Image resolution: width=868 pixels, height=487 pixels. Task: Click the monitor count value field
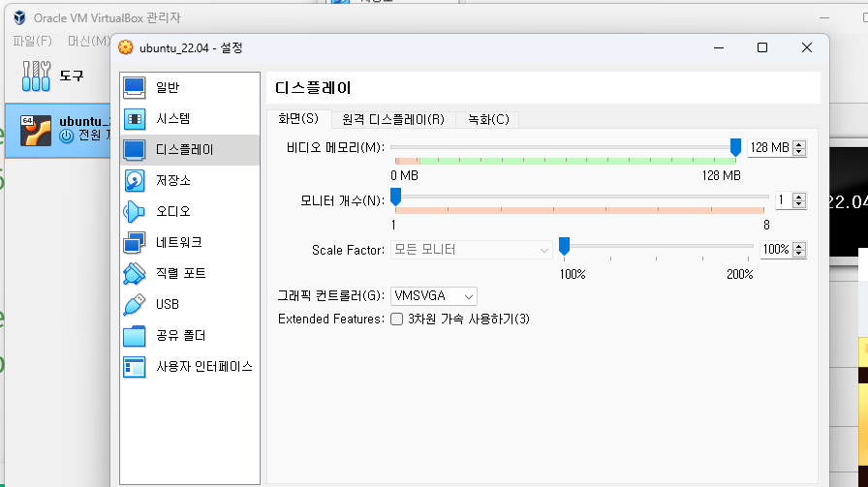[x=784, y=199]
